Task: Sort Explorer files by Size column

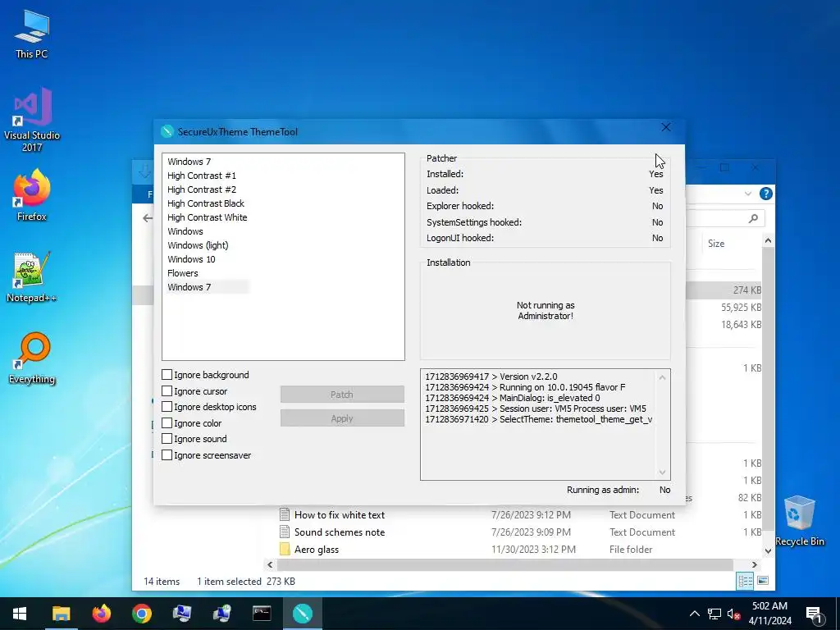Action: (x=715, y=243)
